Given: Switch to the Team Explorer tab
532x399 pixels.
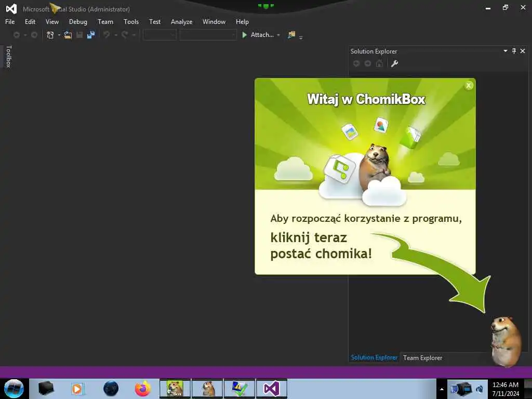Looking at the screenshot, I should click(x=423, y=357).
